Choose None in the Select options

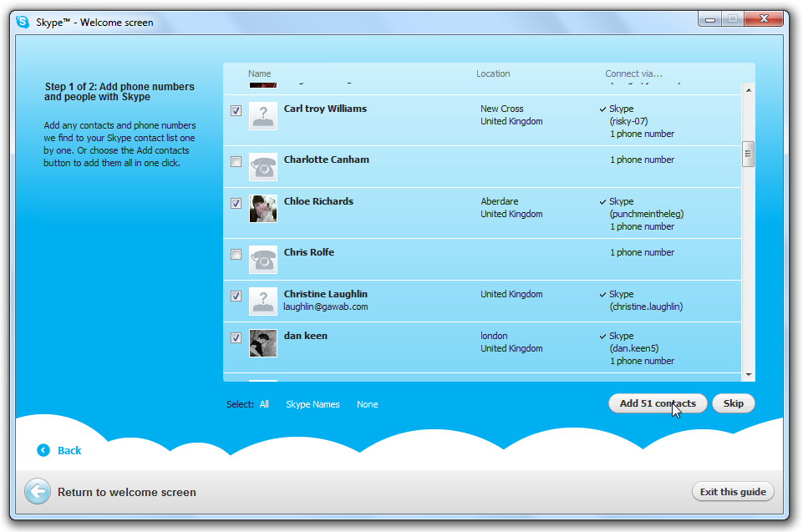coord(367,404)
